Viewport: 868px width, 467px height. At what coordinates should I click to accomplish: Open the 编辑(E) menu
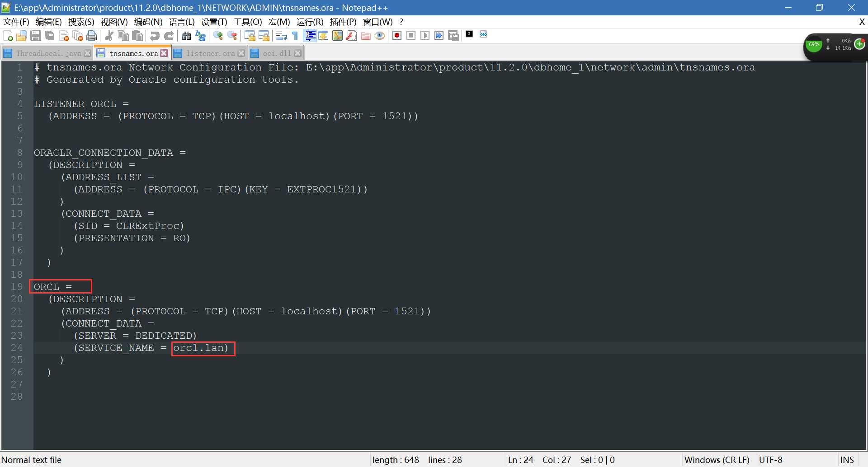click(48, 22)
